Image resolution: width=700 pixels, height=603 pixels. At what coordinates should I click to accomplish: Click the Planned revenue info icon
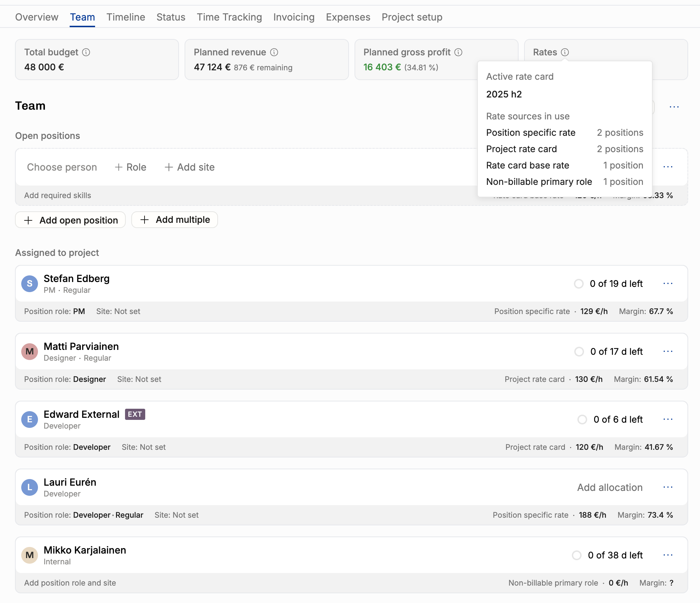[x=274, y=52]
